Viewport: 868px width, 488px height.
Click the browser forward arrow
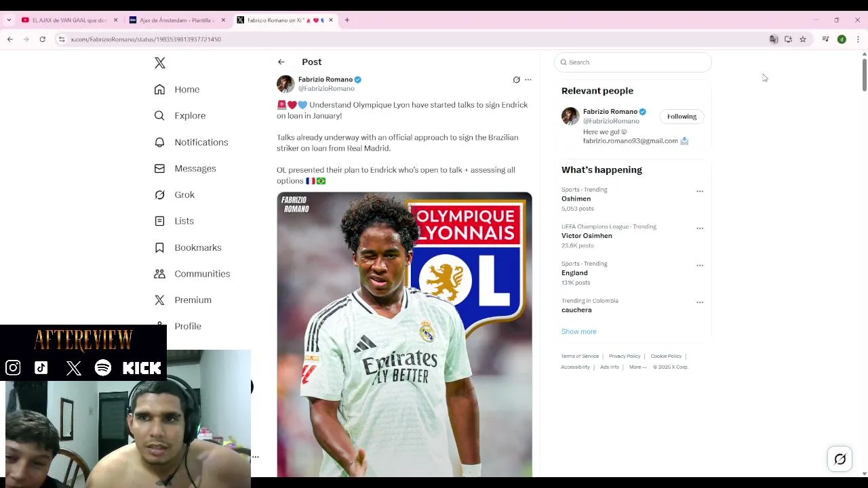click(26, 39)
